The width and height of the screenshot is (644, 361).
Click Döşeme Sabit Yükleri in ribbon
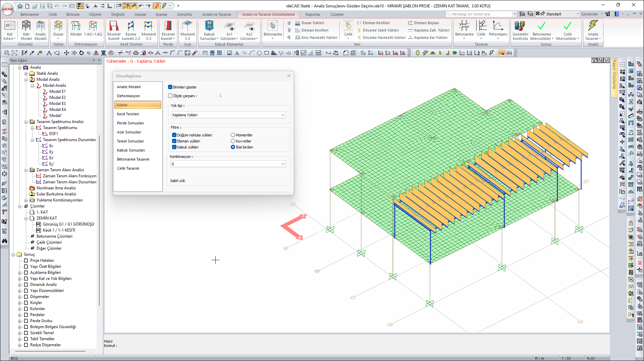pyautogui.click(x=381, y=30)
